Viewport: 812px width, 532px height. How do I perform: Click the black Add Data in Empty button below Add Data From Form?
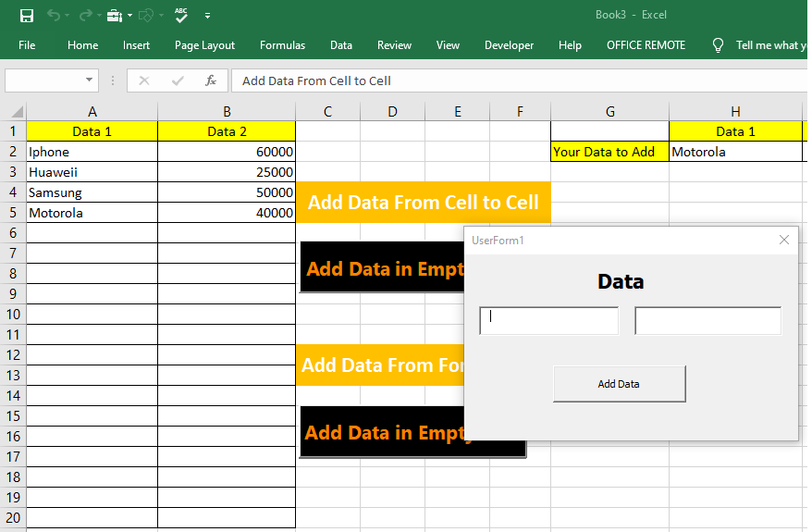click(x=412, y=432)
